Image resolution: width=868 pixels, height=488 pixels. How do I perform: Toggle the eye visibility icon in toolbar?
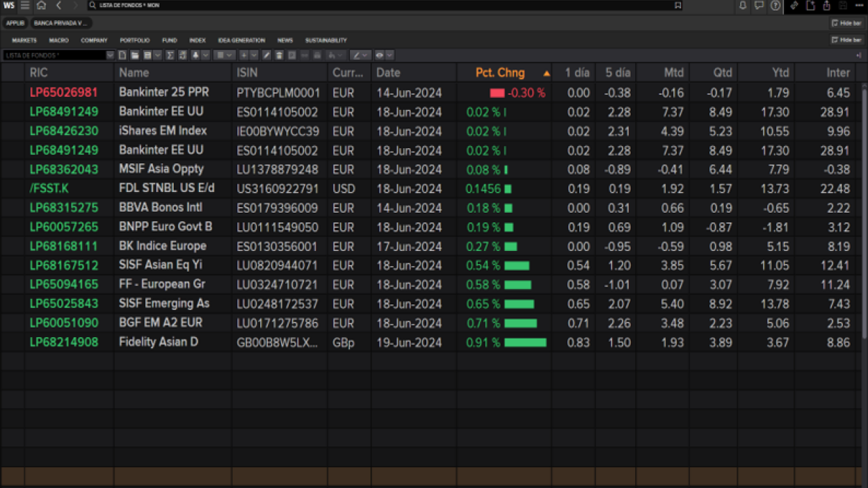[x=379, y=55]
